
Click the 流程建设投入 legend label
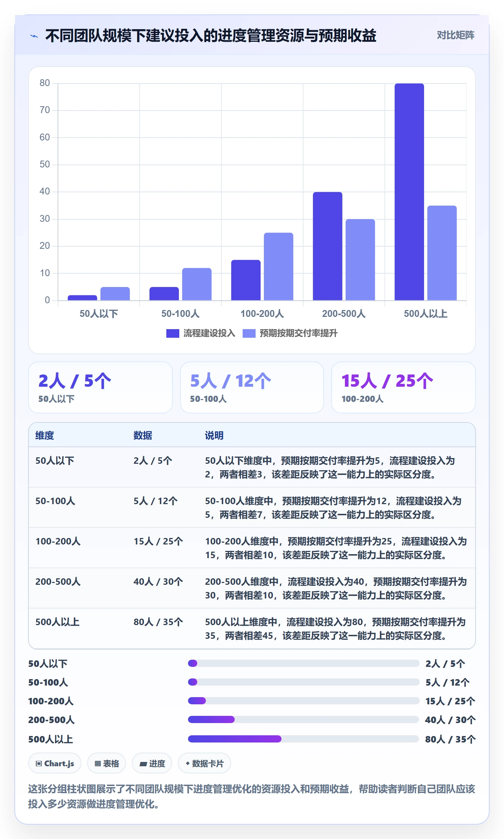click(x=209, y=333)
